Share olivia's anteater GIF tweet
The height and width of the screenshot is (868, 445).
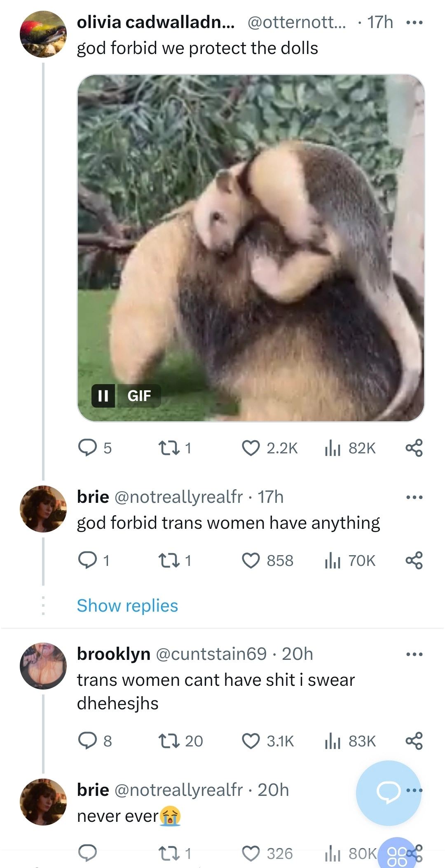(x=414, y=448)
